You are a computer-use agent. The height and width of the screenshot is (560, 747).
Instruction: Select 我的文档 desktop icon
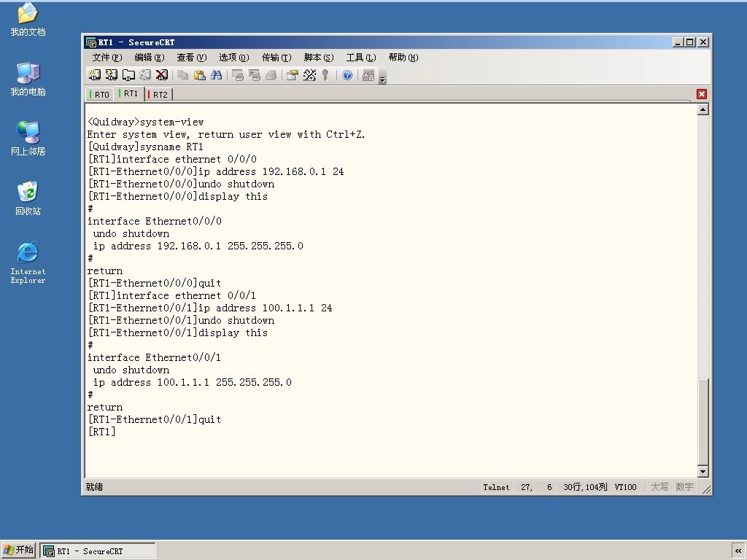coord(28,20)
